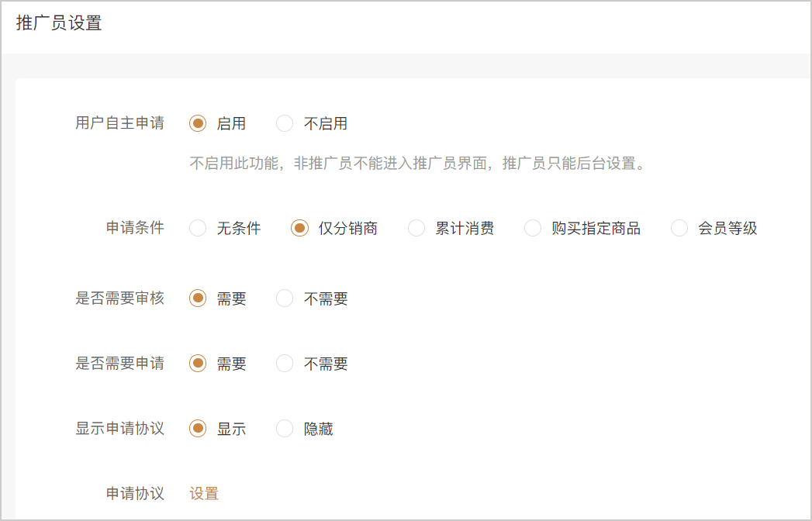Click the hint text starting 不启用此功能

coord(417,164)
